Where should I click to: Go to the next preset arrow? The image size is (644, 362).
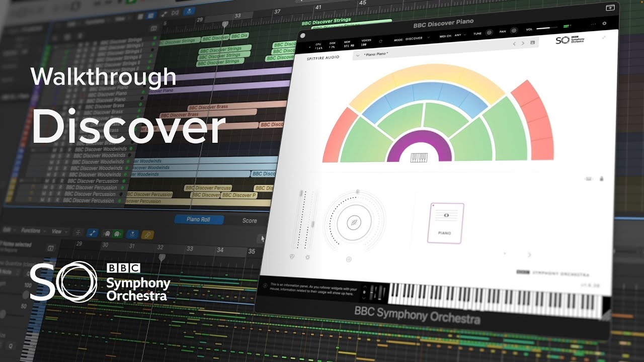click(523, 43)
